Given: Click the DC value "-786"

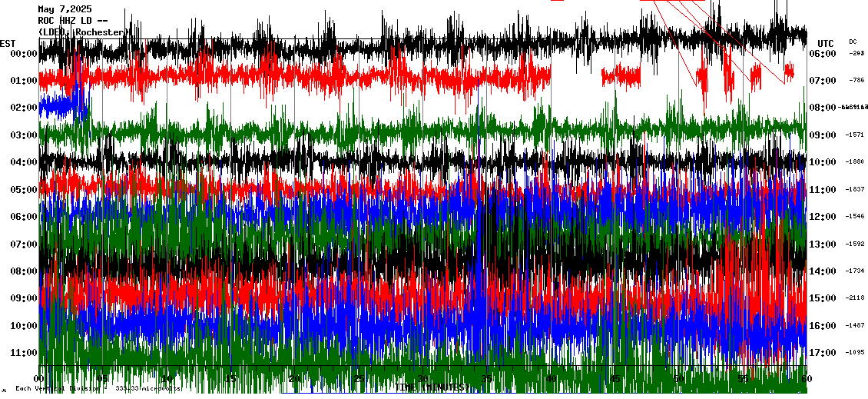Looking at the screenshot, I should coord(856,81).
